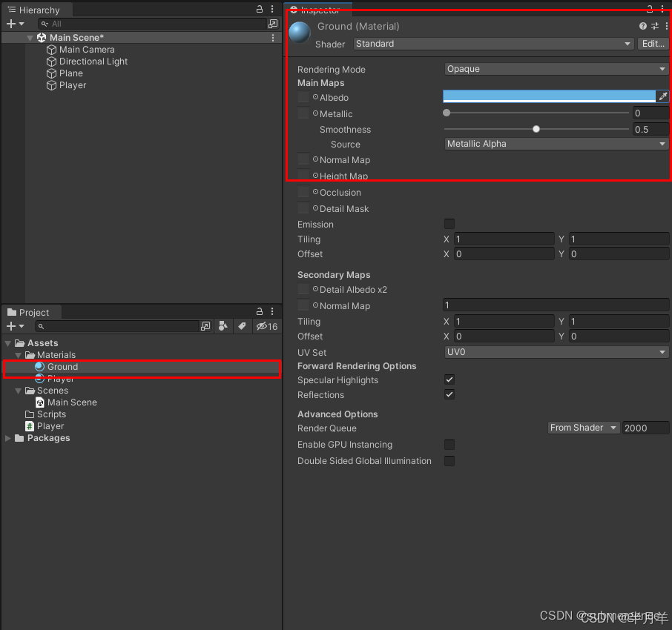
Task: Enable Double Sided Global Illumination checkbox
Action: point(449,461)
